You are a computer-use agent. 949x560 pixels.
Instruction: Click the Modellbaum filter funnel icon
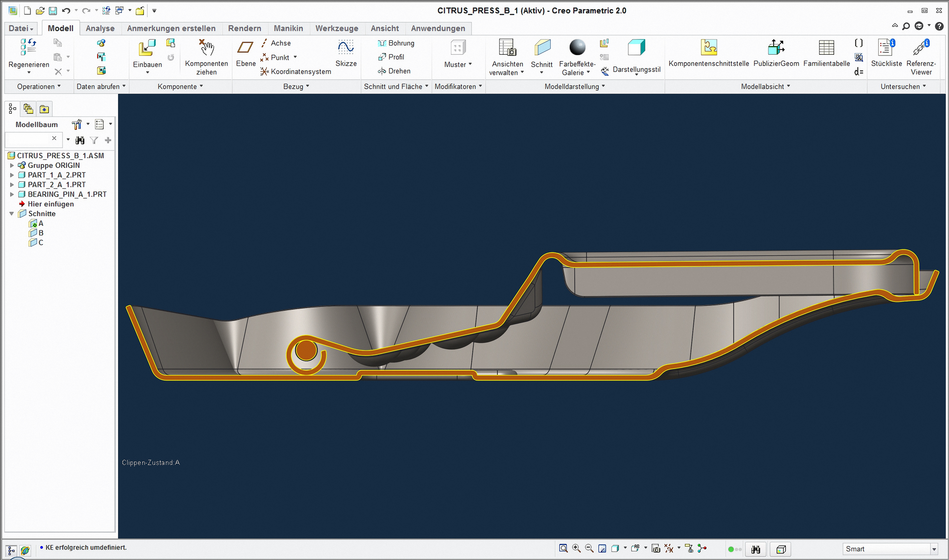coord(94,140)
